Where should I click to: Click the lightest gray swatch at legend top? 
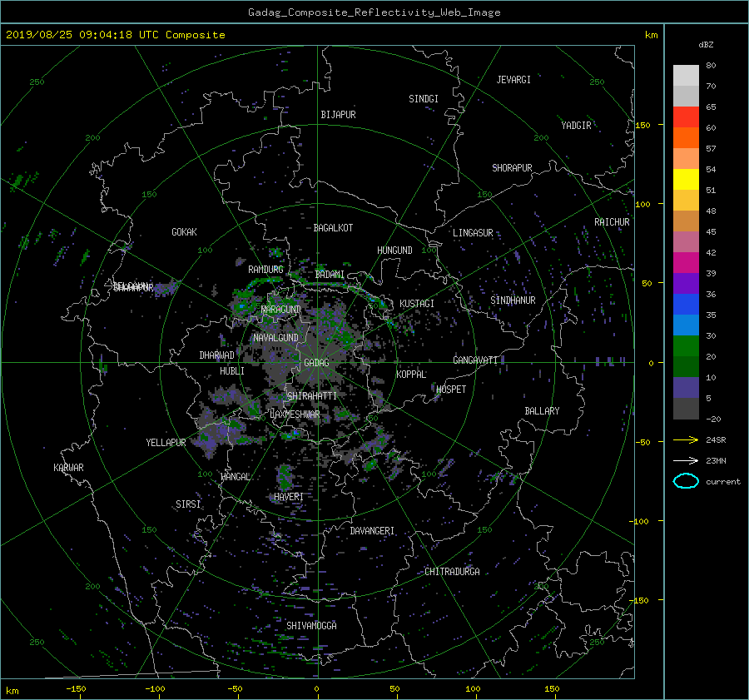(x=686, y=75)
